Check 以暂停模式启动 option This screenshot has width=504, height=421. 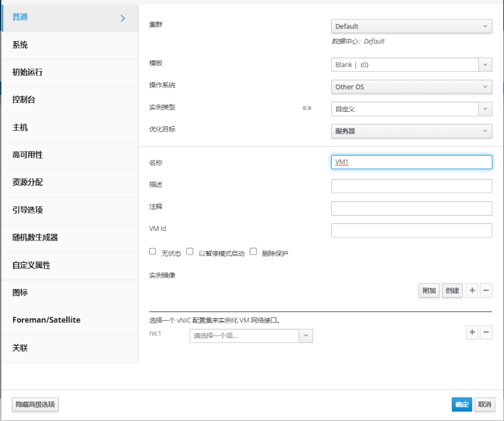(x=190, y=251)
